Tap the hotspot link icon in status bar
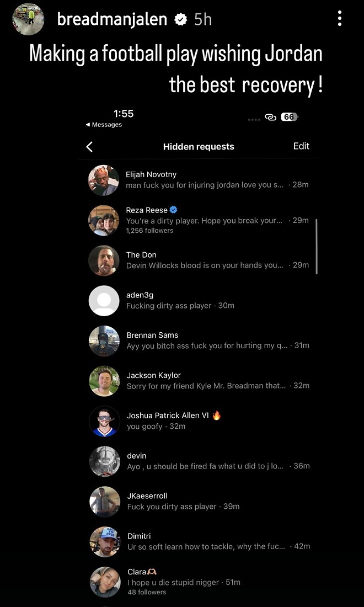Image resolution: width=364 pixels, height=607 pixels. pos(270,118)
